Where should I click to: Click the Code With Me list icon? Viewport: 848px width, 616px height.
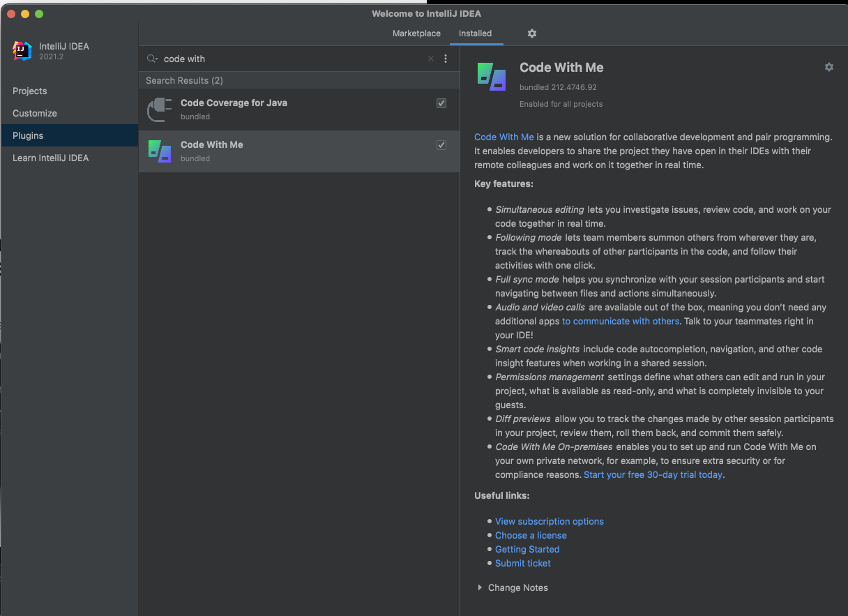click(160, 151)
